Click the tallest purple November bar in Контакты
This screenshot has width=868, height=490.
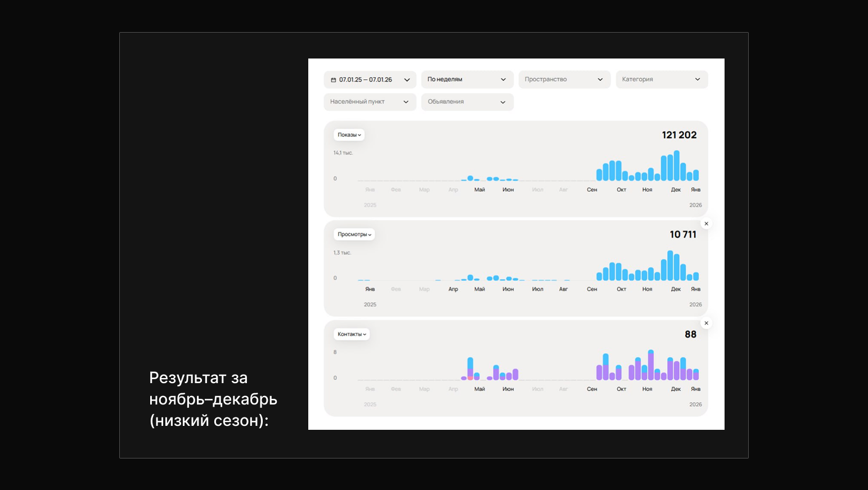coord(651,365)
